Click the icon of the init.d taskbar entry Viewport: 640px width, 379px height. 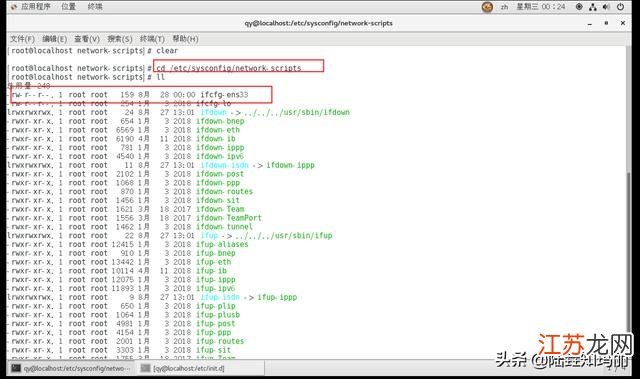point(145,368)
